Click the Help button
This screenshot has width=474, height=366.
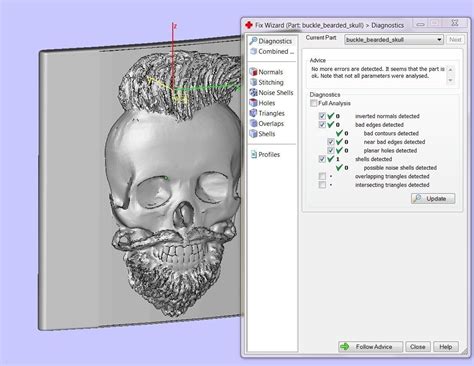click(446, 347)
